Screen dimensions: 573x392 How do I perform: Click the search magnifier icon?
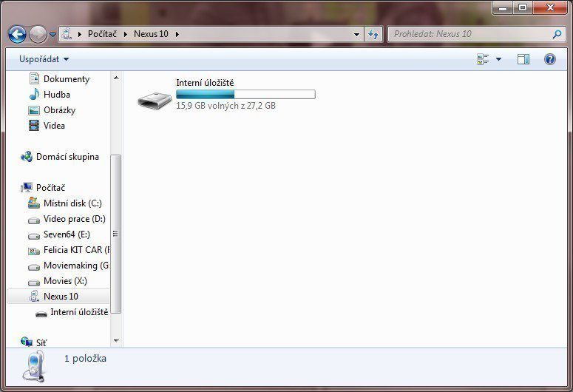557,34
